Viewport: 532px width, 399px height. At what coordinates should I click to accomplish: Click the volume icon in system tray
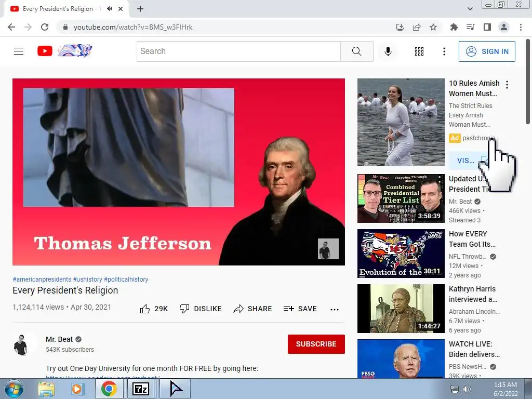point(467,389)
